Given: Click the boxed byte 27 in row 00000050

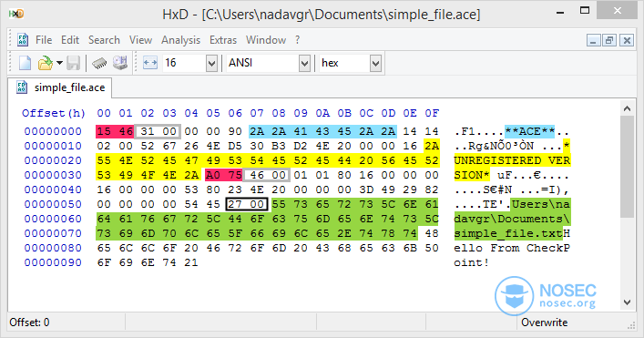Looking at the screenshot, I should pyautogui.click(x=235, y=204).
